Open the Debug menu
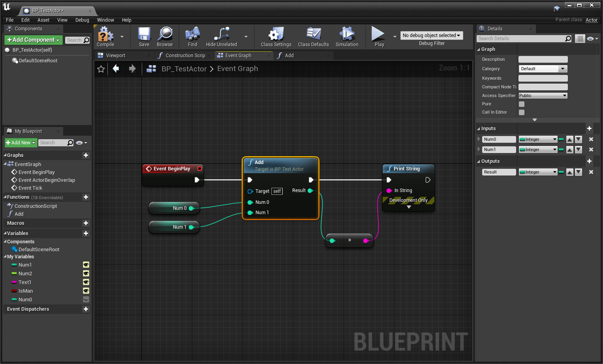 82,20
